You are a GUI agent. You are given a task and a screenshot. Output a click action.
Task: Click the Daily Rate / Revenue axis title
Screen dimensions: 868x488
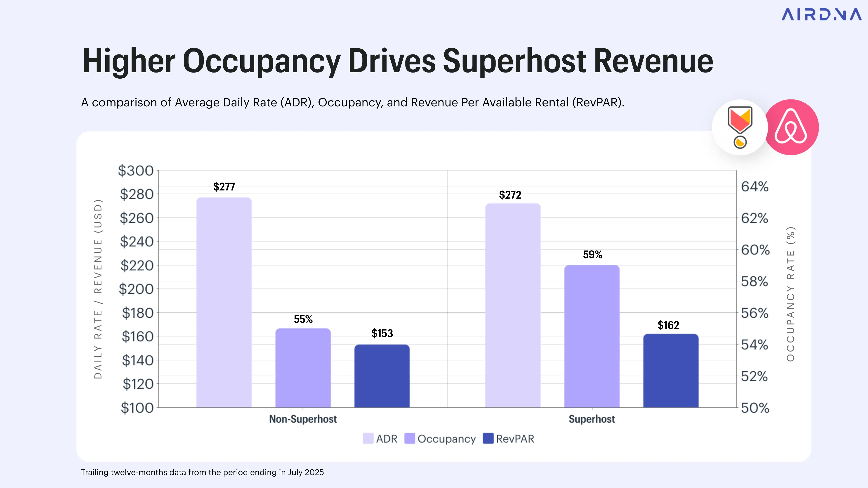[98, 289]
